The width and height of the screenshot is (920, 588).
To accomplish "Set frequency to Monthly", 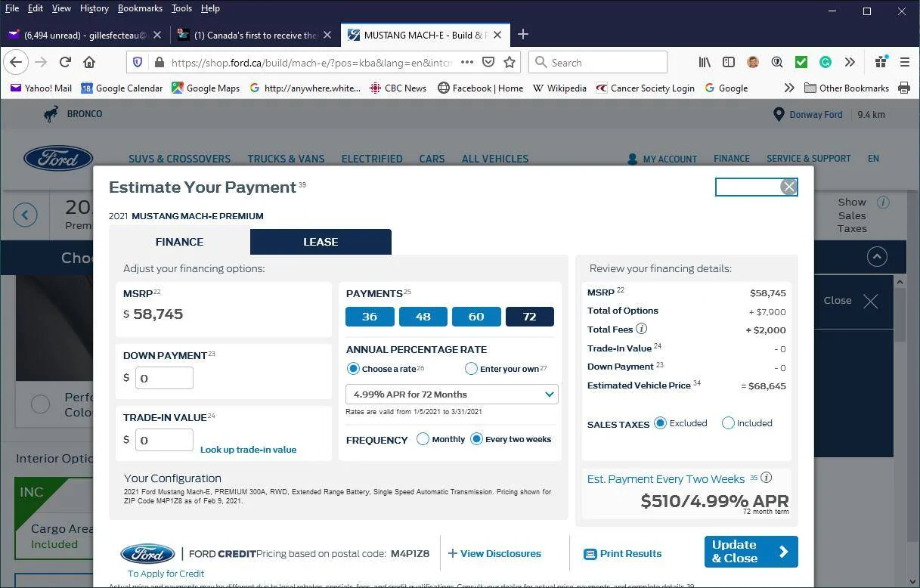I will coord(423,439).
